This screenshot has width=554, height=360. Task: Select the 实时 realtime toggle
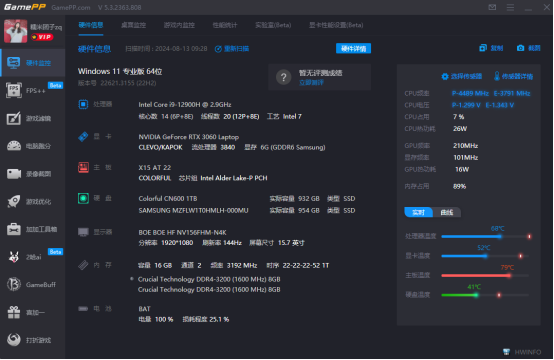418,212
